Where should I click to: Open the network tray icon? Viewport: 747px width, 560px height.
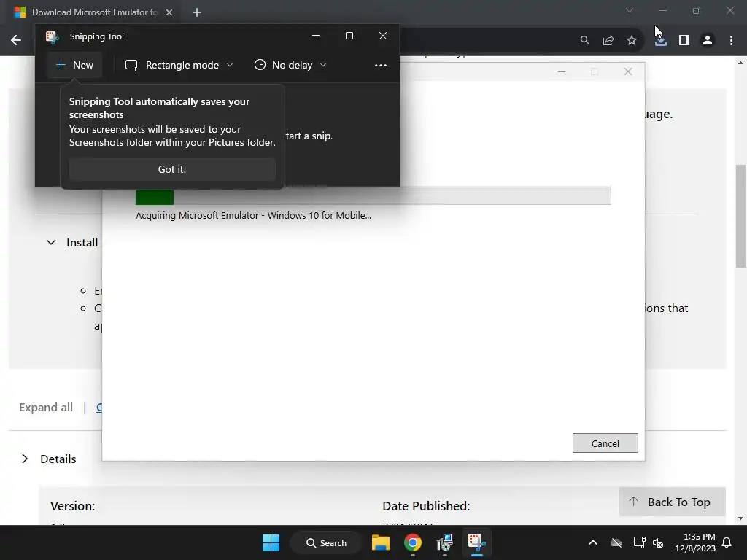coord(639,542)
